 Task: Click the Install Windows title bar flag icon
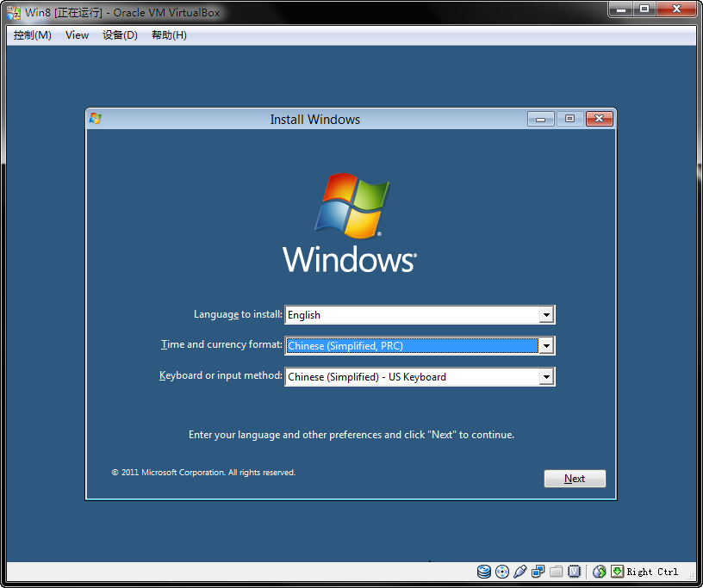pos(95,119)
